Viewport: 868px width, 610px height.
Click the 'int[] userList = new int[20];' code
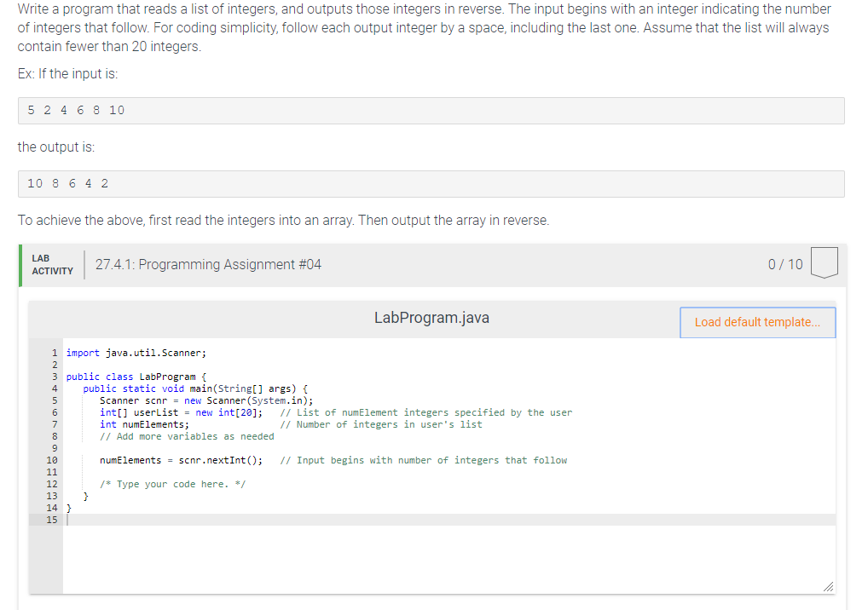tap(181, 412)
